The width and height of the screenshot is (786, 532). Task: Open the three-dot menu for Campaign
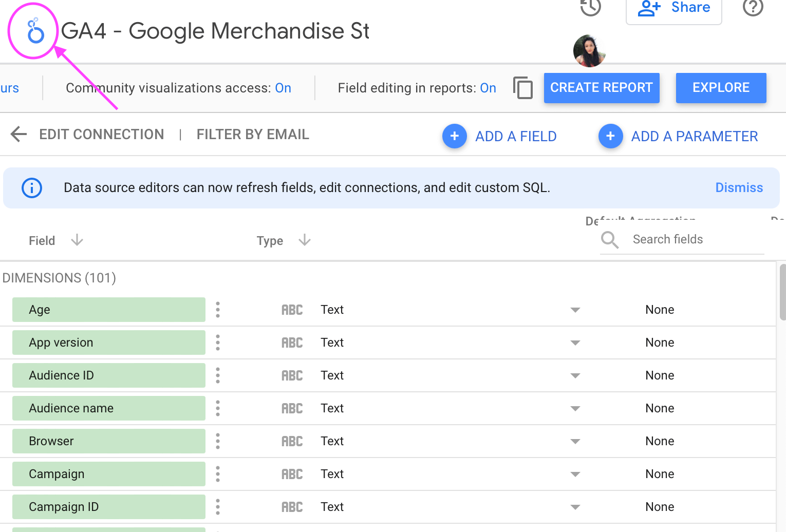218,474
